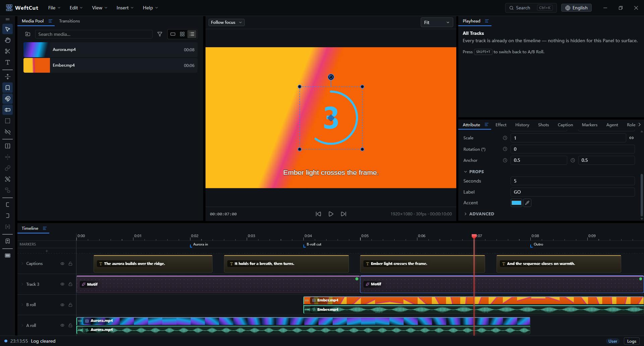The height and width of the screenshot is (346, 644).
Task: Open the English language selector
Action: click(576, 8)
